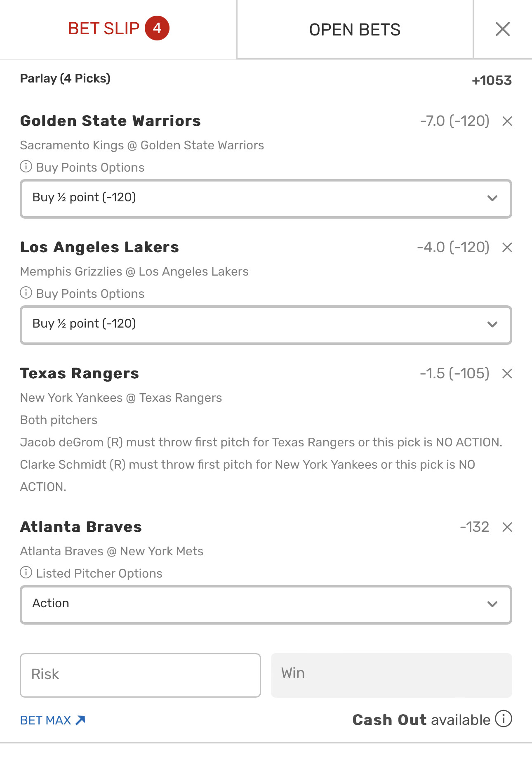This screenshot has height=762, width=532.
Task: Remove Los Angeles Lakers pick
Action: tap(507, 248)
